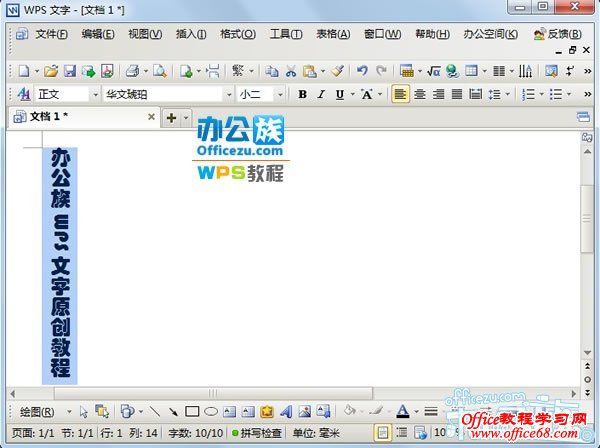The width and height of the screenshot is (600, 448).
Task: Insert a table with the grid icon
Action: pyautogui.click(x=471, y=71)
